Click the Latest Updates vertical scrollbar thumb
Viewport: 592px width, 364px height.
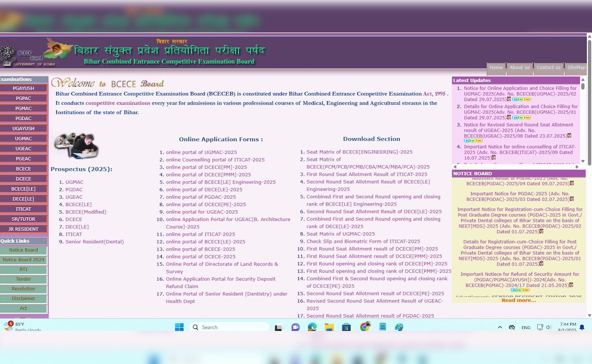583,86
